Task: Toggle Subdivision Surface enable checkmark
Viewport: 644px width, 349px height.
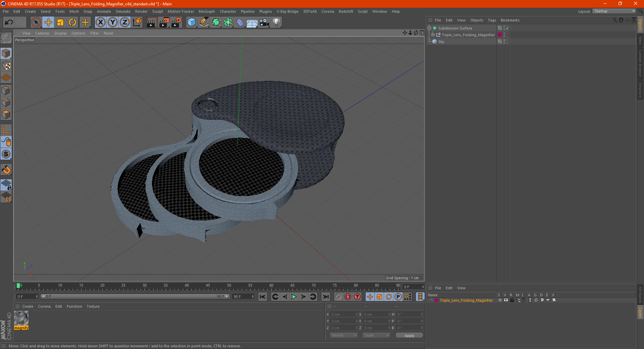Action: 507,28
